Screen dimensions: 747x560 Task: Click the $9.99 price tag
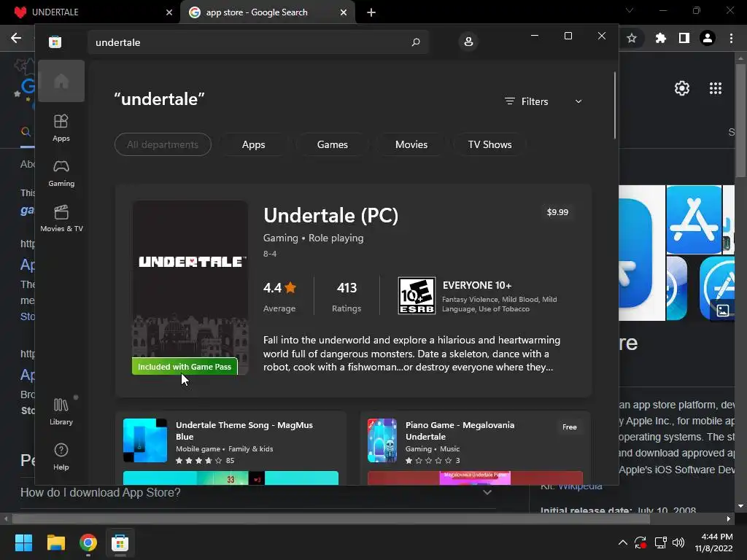point(557,212)
